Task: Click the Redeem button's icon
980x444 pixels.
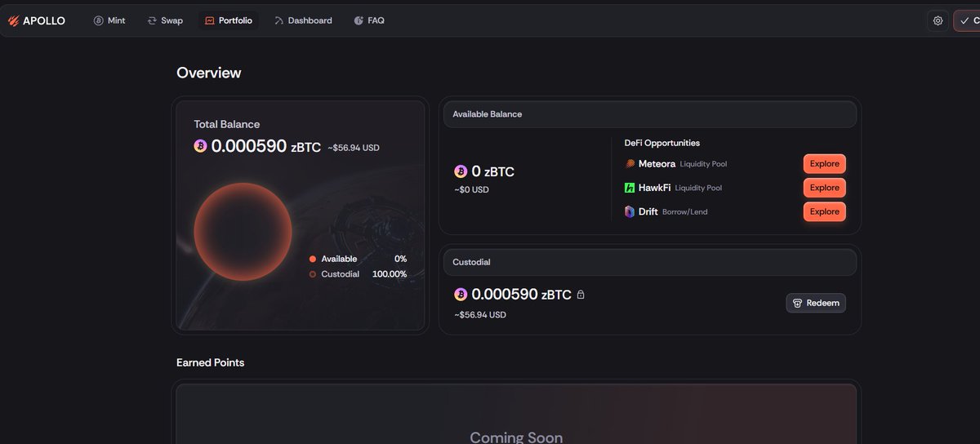Action: [797, 303]
